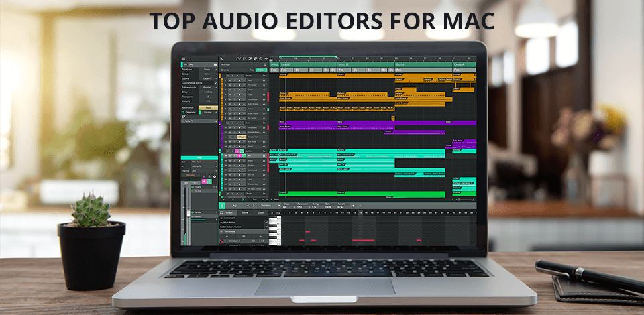Screen dimensions: 644x315
Task: Open the Timebase dropdown showing Beats
Action: click(x=208, y=70)
